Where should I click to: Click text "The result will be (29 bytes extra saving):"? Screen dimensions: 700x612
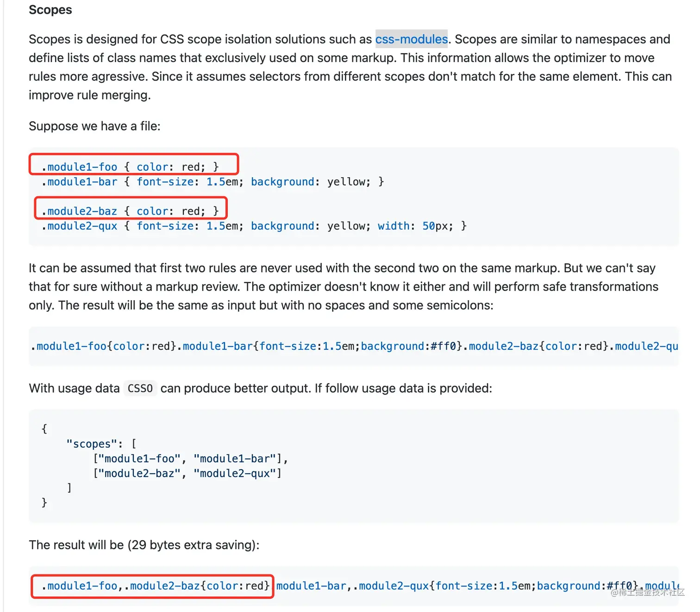pyautogui.click(x=144, y=545)
